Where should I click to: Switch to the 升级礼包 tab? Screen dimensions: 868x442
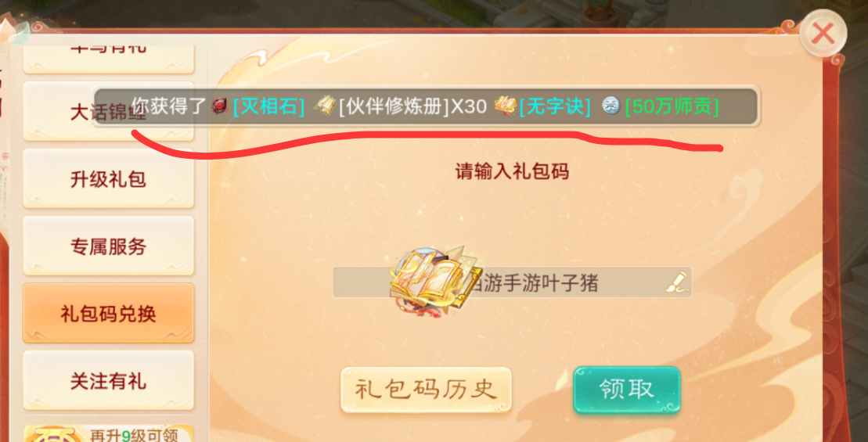tap(109, 179)
